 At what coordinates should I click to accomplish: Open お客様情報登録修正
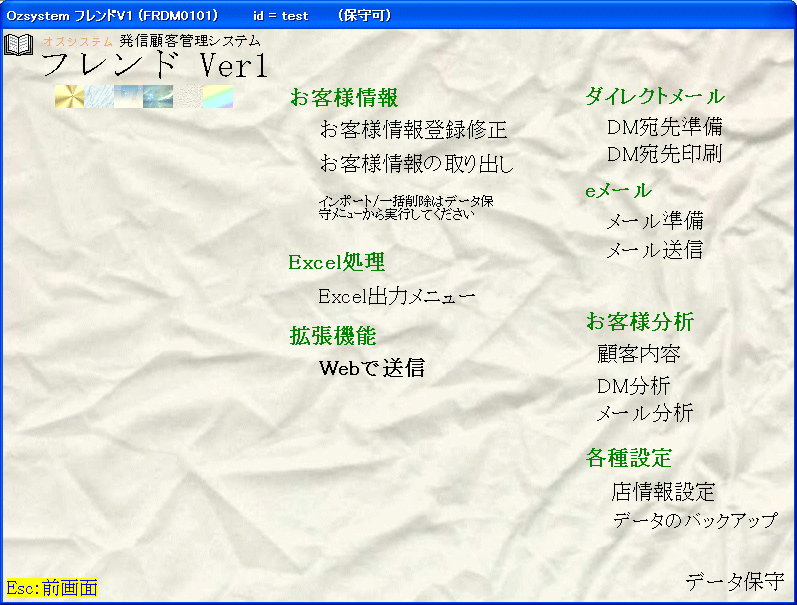pyautogui.click(x=413, y=130)
